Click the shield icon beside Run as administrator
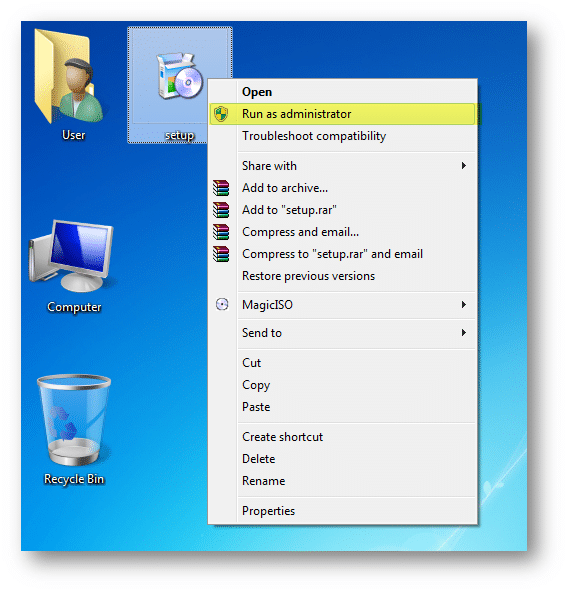 coord(221,114)
